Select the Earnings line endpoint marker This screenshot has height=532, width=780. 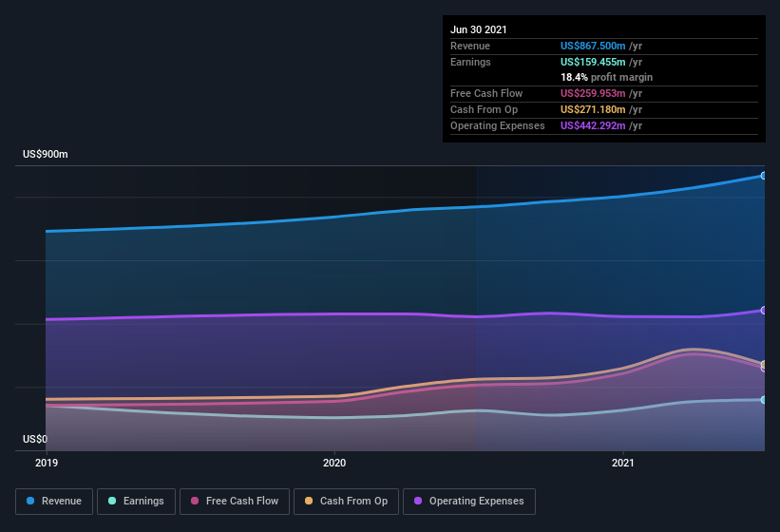(x=764, y=400)
